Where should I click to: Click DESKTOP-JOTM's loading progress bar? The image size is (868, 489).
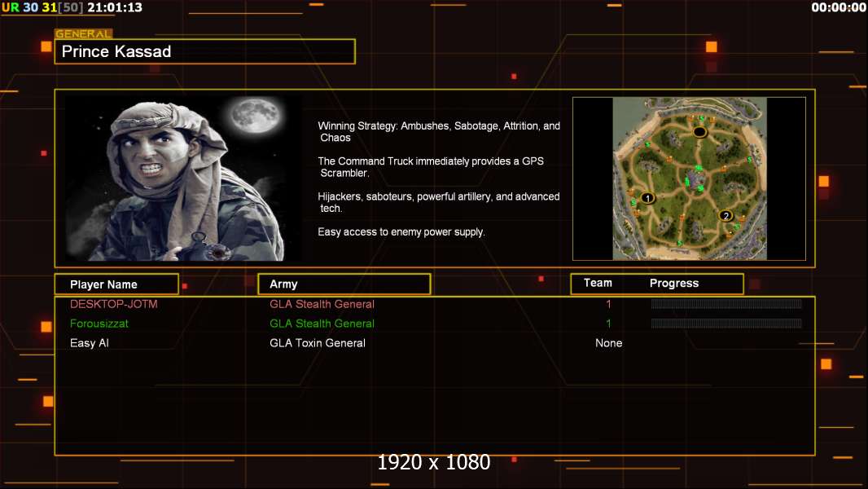coord(726,303)
